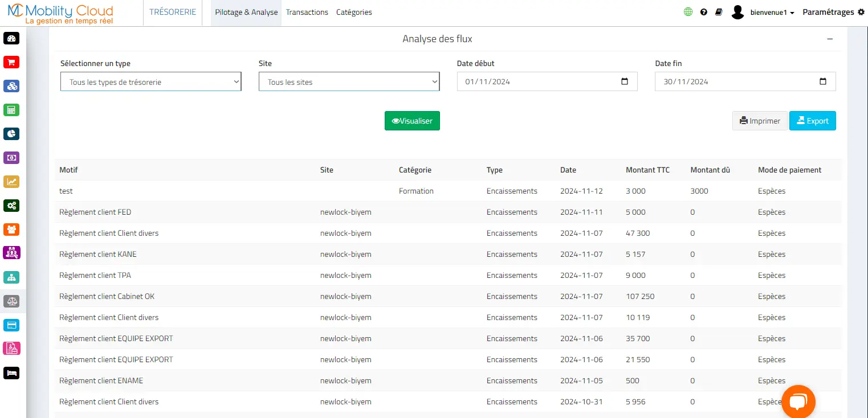Open the Catégories tab
Image resolution: width=868 pixels, height=418 pixels.
point(354,12)
